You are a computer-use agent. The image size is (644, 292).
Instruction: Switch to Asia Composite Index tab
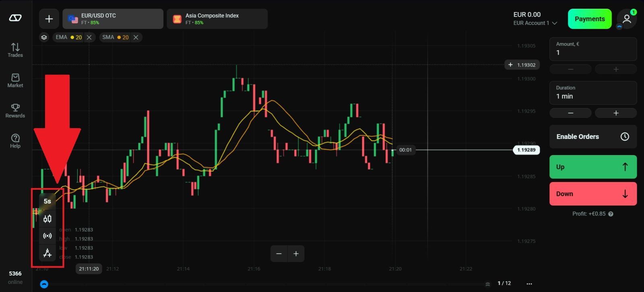click(x=217, y=19)
